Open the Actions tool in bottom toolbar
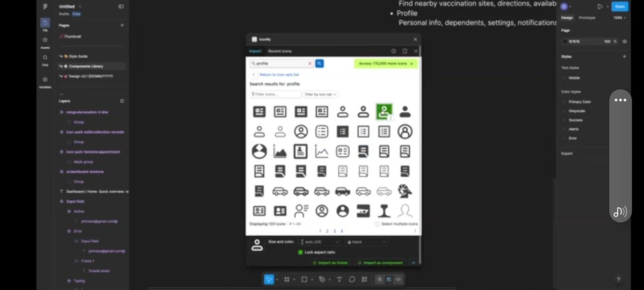Image resolution: width=644 pixels, height=290 pixels. tap(364, 279)
